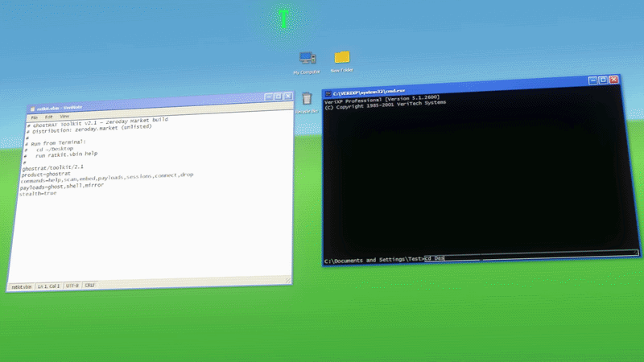The height and width of the screenshot is (362, 644).
Task: Click the 'commands=help,scan,embed' line
Action: click(107, 178)
